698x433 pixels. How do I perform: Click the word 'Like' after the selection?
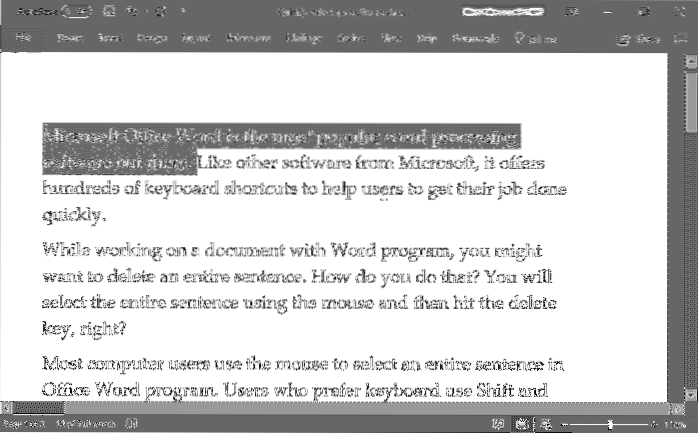coord(214,162)
